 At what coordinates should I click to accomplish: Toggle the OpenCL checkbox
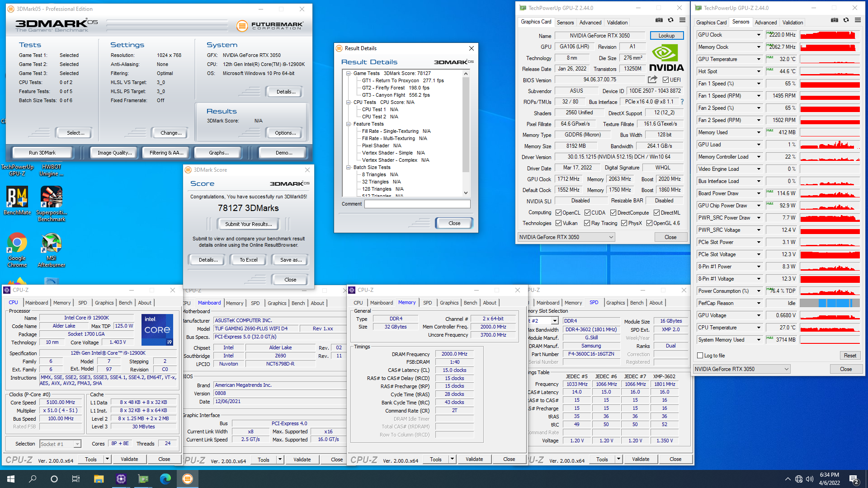coord(559,213)
